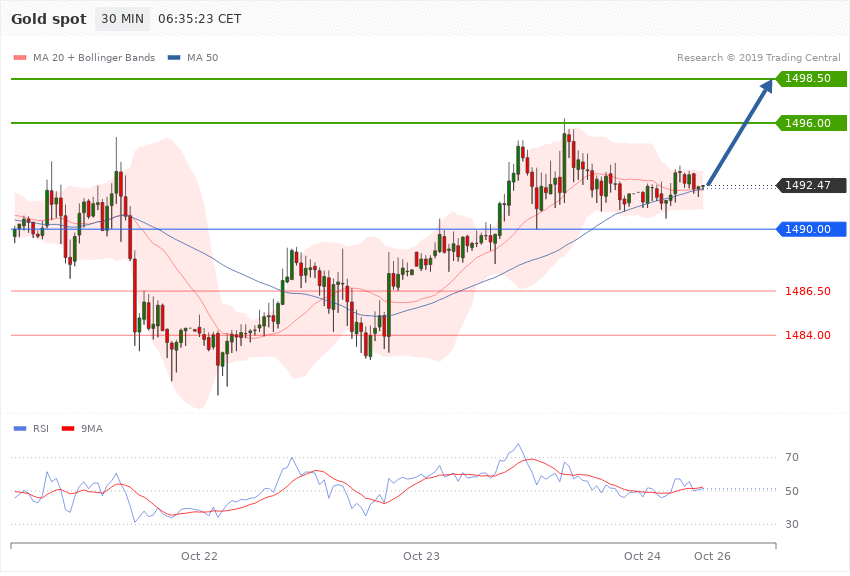Click the RSI 70 level label

click(792, 457)
